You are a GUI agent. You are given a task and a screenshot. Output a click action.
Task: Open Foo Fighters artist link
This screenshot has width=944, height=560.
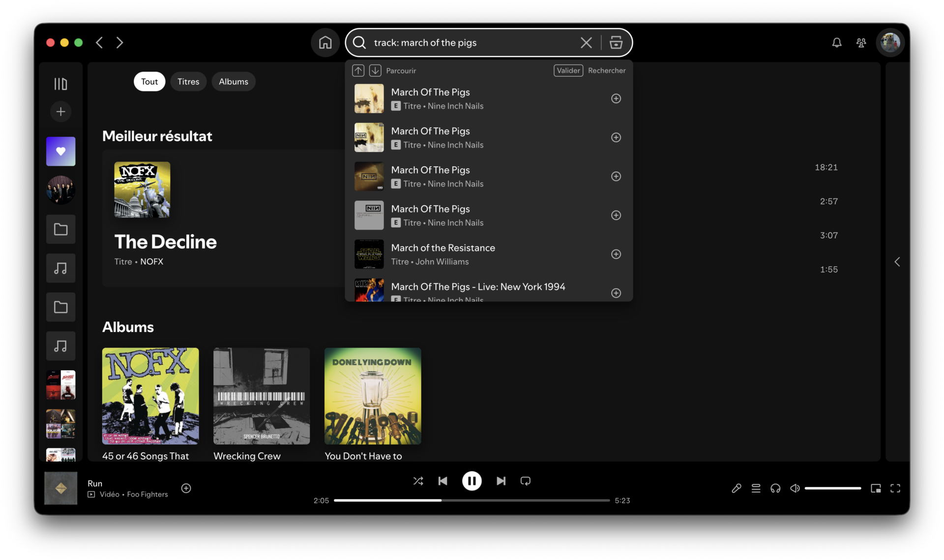147,495
